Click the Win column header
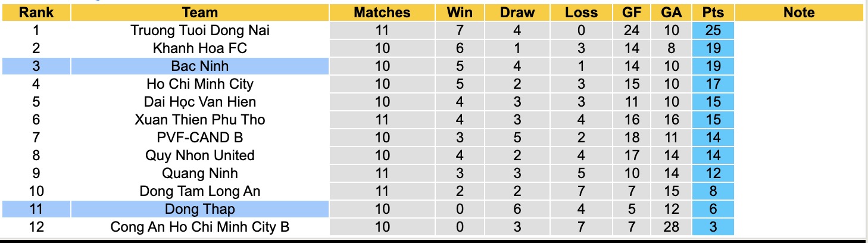The width and height of the screenshot is (868, 243). pyautogui.click(x=458, y=13)
